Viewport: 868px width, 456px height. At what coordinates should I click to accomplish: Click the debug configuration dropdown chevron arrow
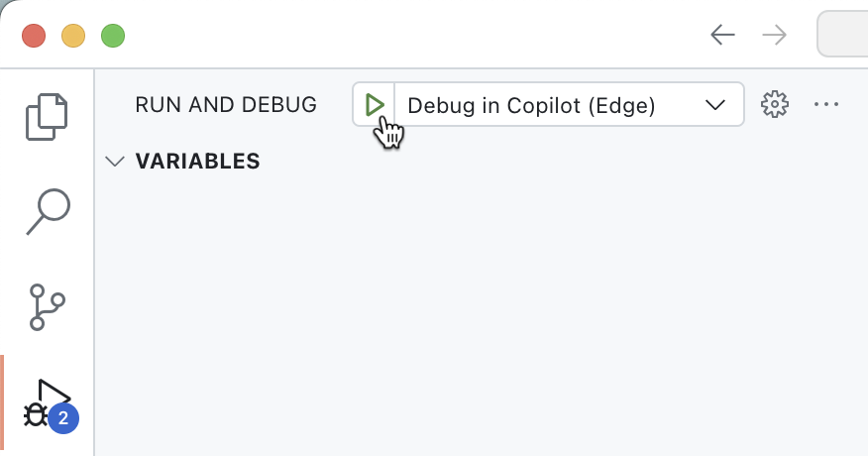(x=715, y=105)
